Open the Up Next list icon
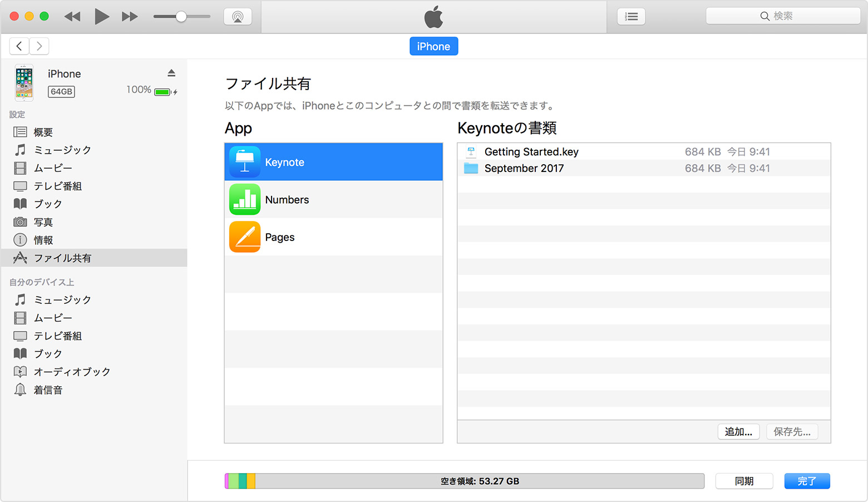 (632, 17)
